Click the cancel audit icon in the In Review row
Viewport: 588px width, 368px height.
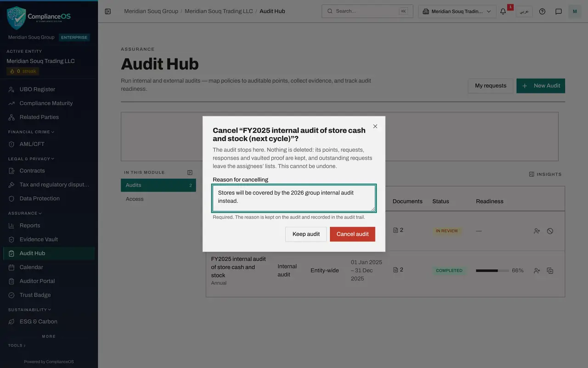(550, 231)
